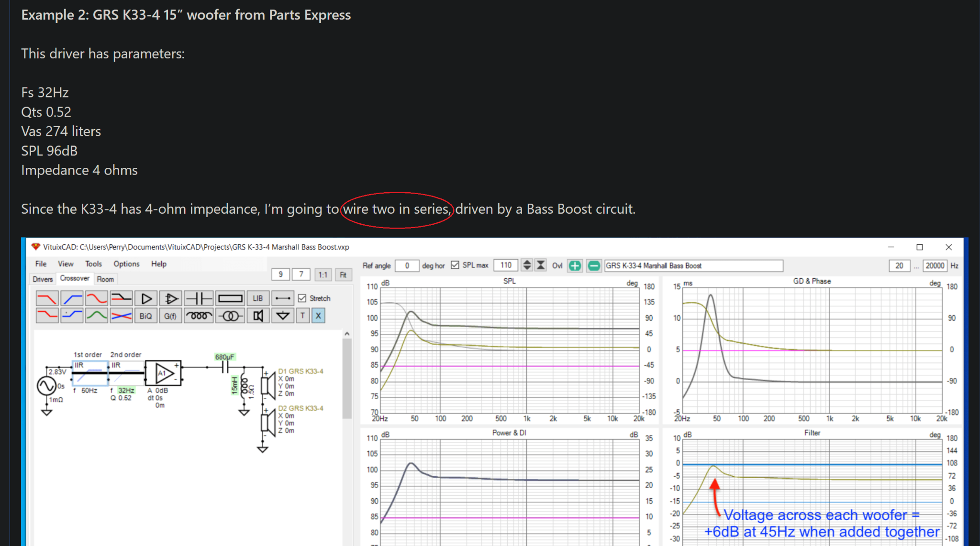This screenshot has height=546, width=980.
Task: Click the A 0dB amplifier gain value
Action: click(x=157, y=391)
